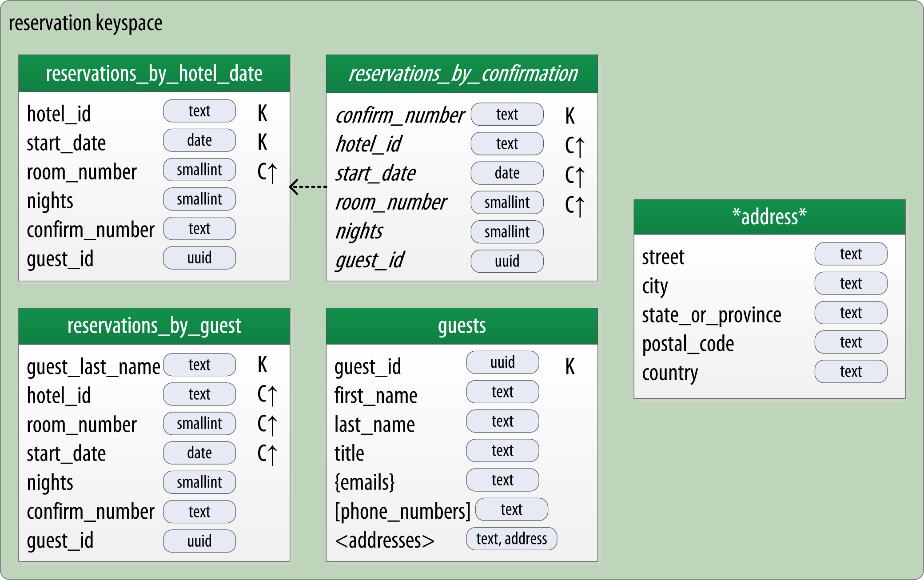
Task: Select the text pill next to street
Action: pos(851,254)
